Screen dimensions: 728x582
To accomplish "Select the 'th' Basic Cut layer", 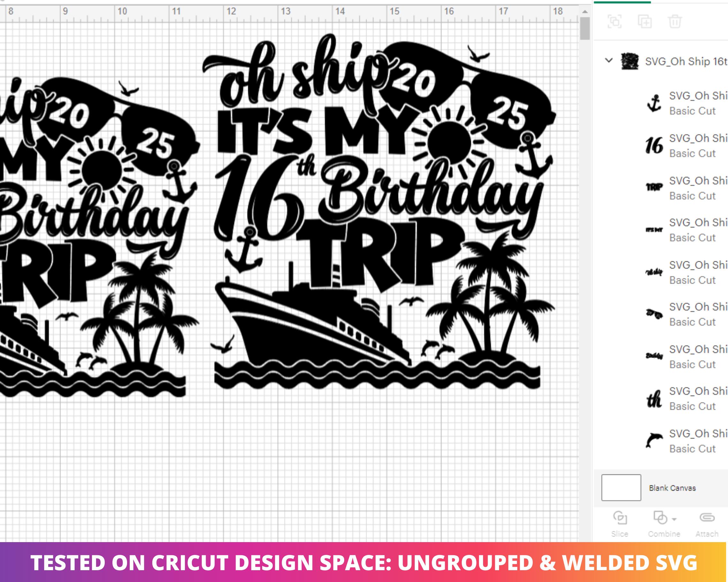I will pos(686,399).
